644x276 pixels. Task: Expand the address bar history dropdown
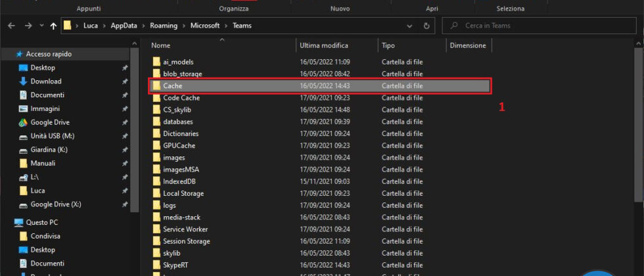click(410, 26)
